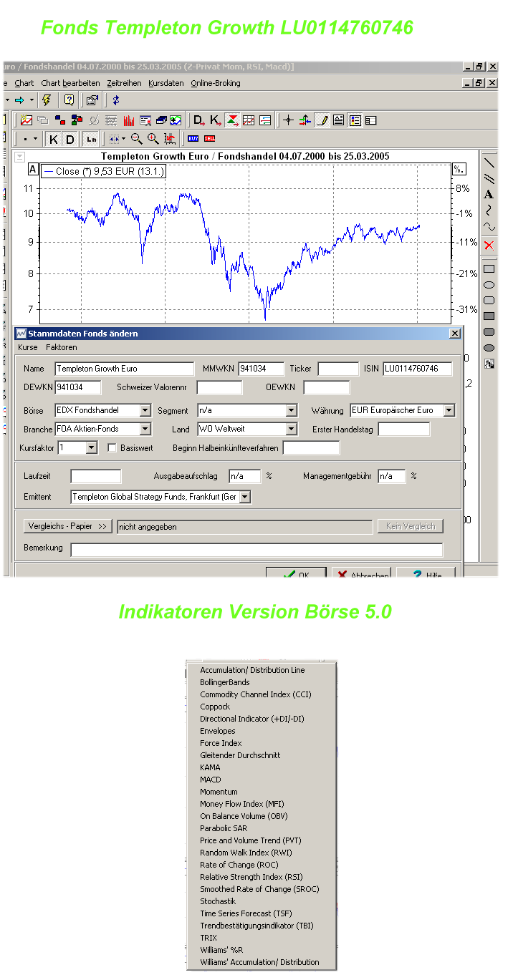Click the zoom out magnifier icon
508x980 pixels.
point(136,139)
